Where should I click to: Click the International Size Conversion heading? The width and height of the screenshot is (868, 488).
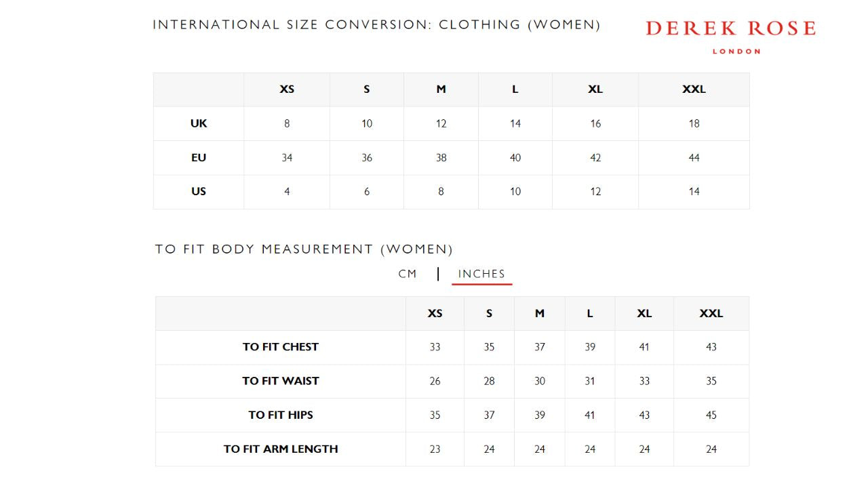[376, 25]
